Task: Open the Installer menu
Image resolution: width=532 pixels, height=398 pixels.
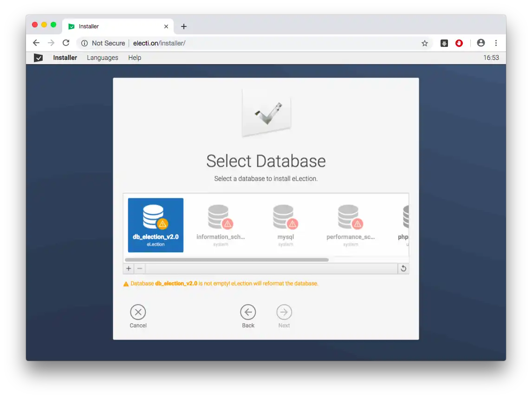Action: pyautogui.click(x=65, y=58)
